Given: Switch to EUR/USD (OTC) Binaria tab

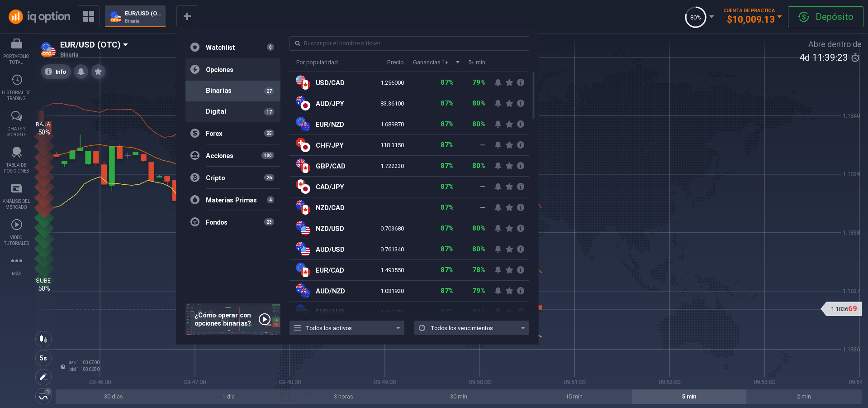Looking at the screenshot, I should (x=135, y=16).
